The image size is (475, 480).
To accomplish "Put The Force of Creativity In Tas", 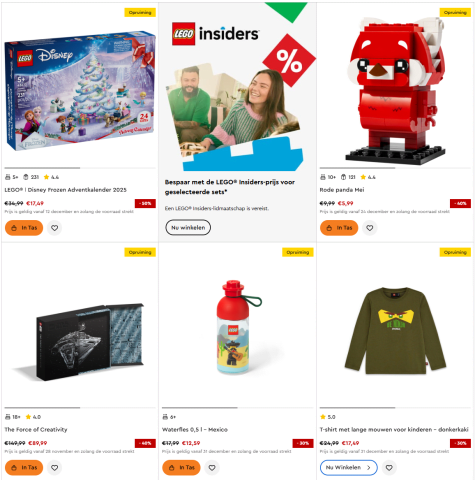I will [x=24, y=468].
